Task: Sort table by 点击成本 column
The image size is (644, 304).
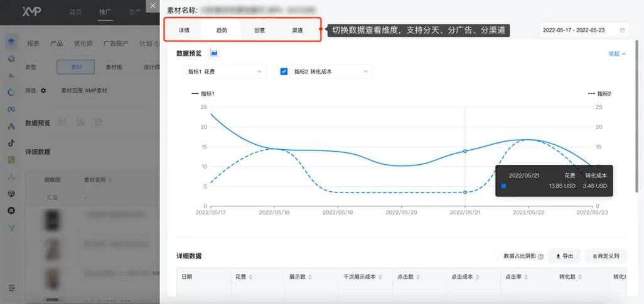Action: point(477,277)
